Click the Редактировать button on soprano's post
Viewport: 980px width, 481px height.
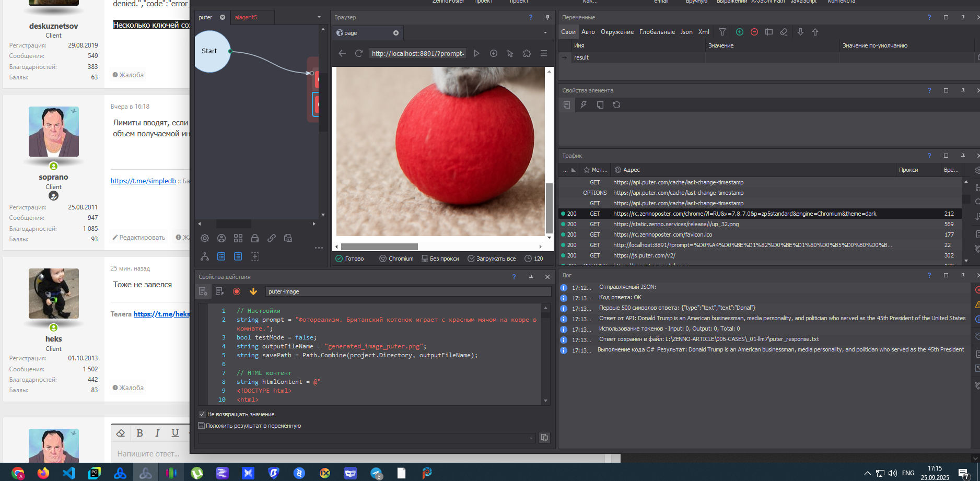coord(139,238)
